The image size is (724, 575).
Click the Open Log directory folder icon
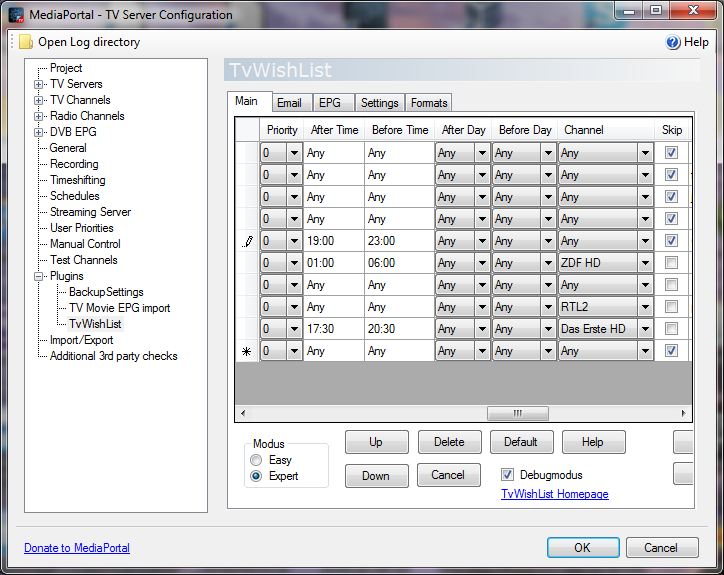click(x=25, y=42)
